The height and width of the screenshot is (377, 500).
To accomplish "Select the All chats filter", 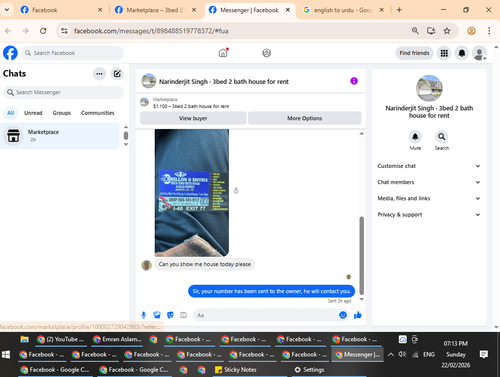I will pos(11,113).
